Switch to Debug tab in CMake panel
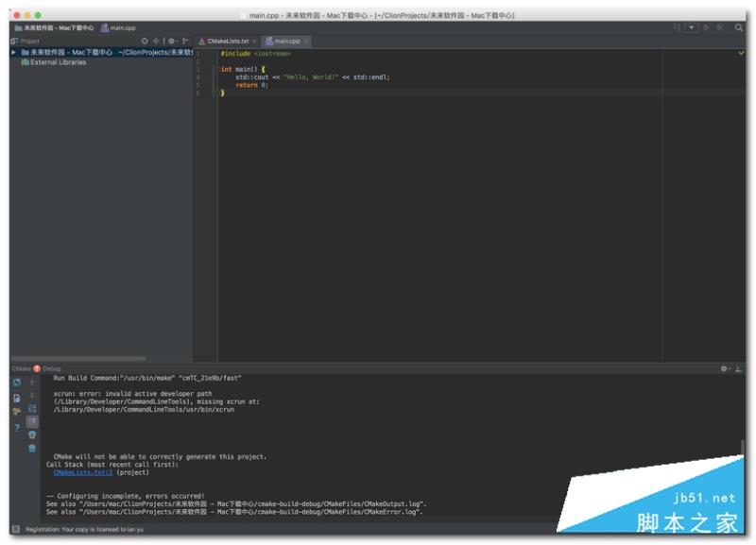Image resolution: width=756 pixels, height=545 pixels. (52, 368)
